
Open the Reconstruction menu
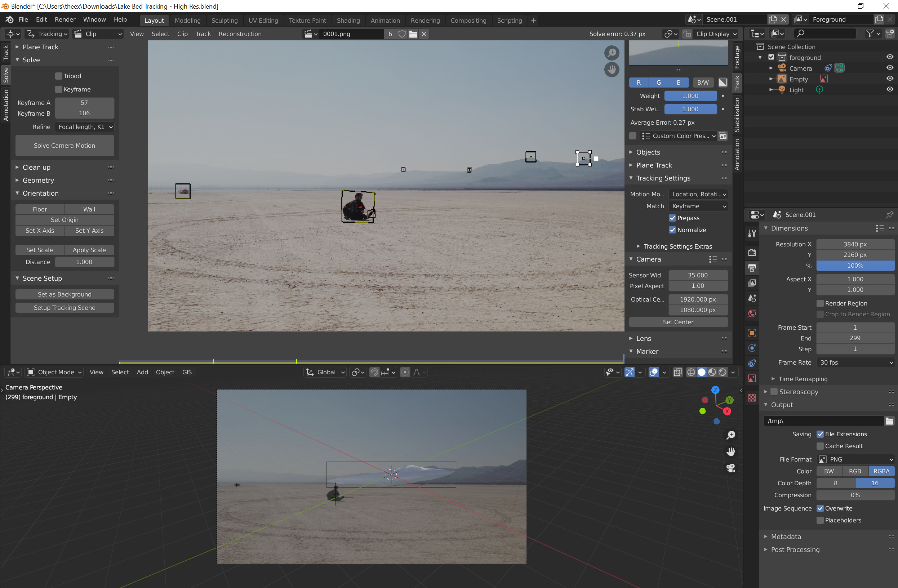(240, 34)
